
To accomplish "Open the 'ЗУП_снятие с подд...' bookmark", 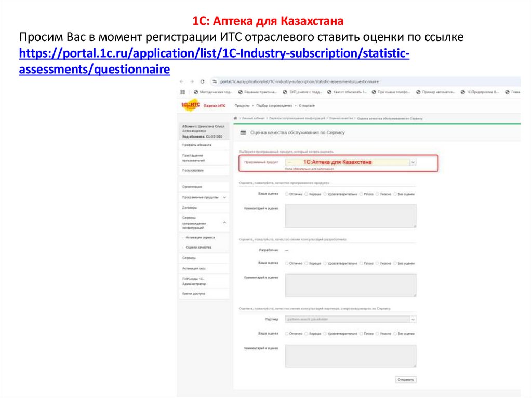I will tap(302, 92).
